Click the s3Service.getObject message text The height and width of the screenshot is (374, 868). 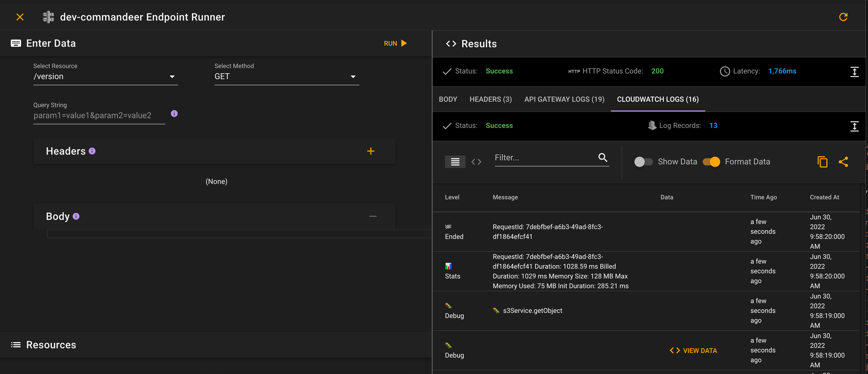point(532,311)
